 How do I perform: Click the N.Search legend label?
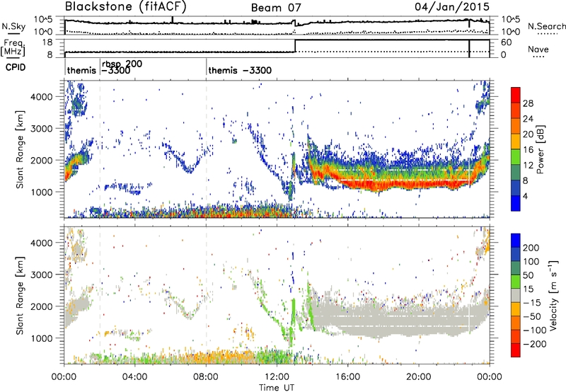(547, 26)
